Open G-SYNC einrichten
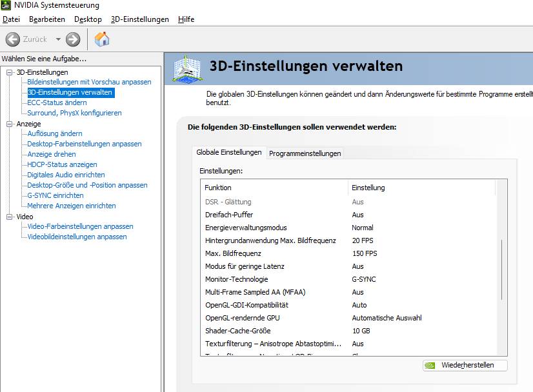 pyautogui.click(x=55, y=195)
